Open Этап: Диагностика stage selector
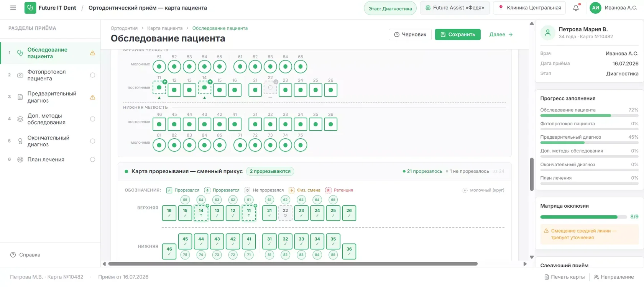Screen dimensions: 644x287 click(x=390, y=8)
